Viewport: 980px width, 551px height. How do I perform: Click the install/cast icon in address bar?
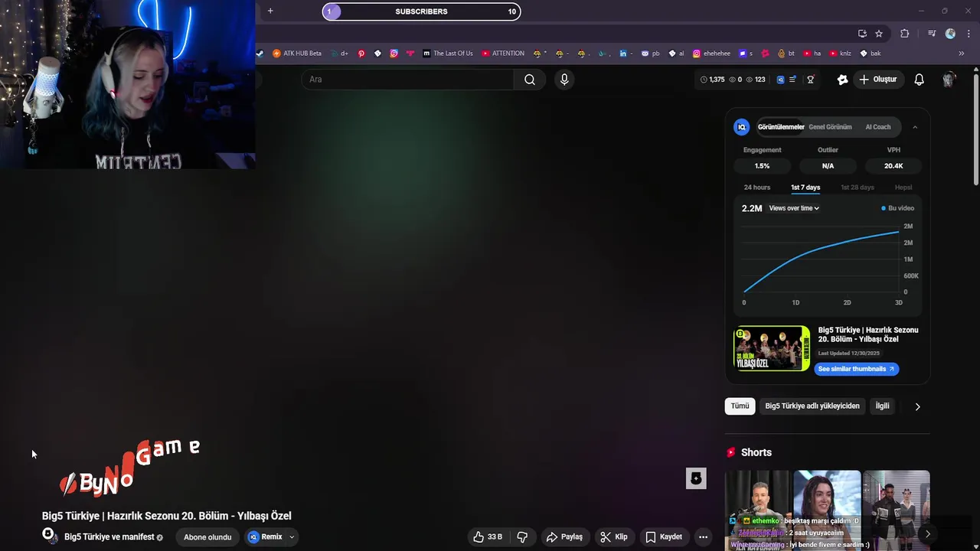click(x=862, y=34)
